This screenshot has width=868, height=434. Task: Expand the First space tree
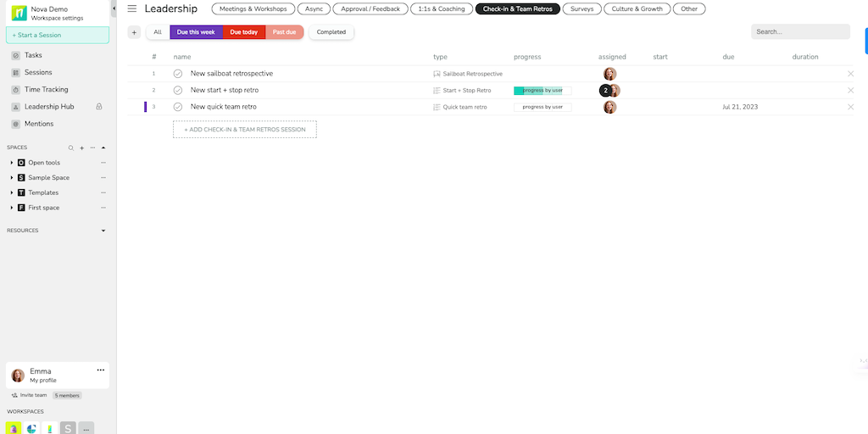12,208
